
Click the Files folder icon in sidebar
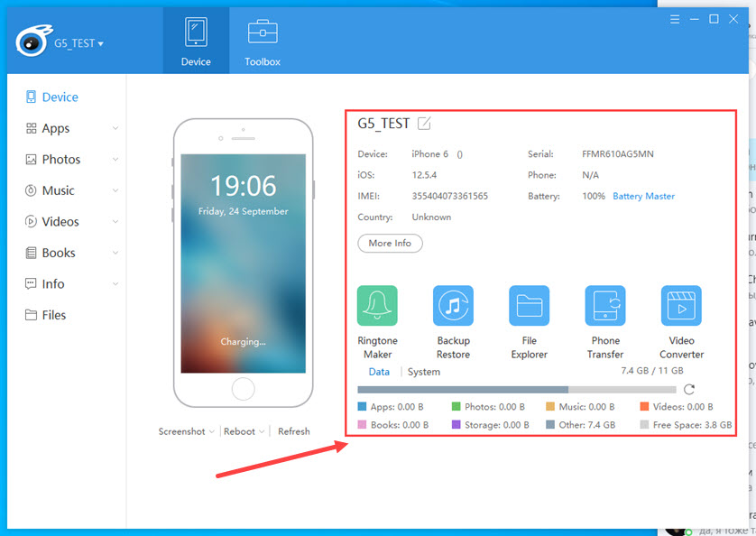pyautogui.click(x=31, y=315)
